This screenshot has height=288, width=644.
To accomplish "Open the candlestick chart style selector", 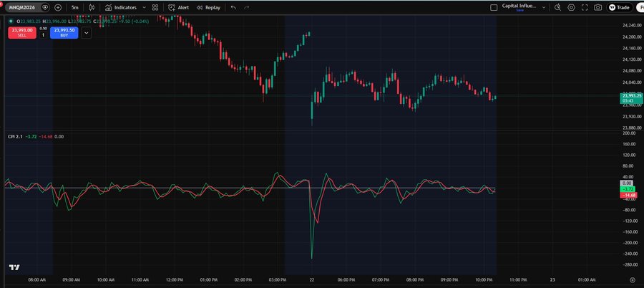I will point(92,7).
